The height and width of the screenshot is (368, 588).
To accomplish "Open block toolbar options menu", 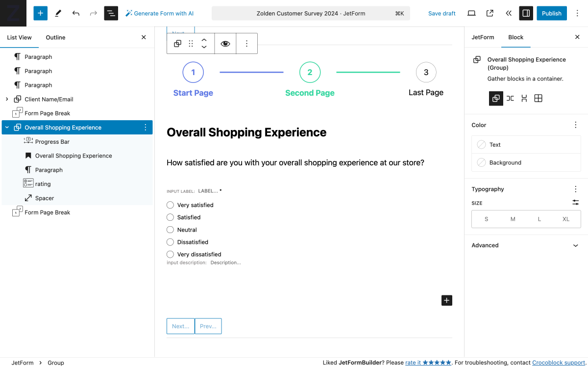I will pyautogui.click(x=246, y=44).
